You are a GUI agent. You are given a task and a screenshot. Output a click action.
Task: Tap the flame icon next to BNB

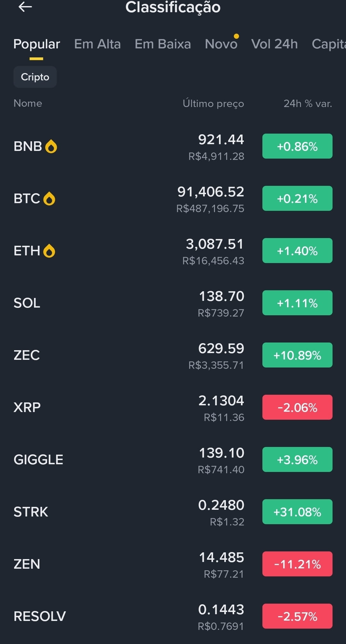click(x=51, y=147)
